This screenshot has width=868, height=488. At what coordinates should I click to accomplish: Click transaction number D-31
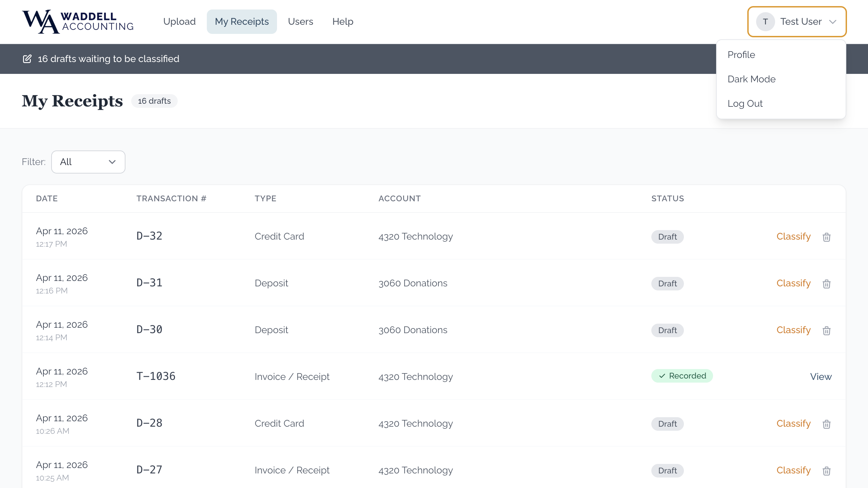point(149,283)
